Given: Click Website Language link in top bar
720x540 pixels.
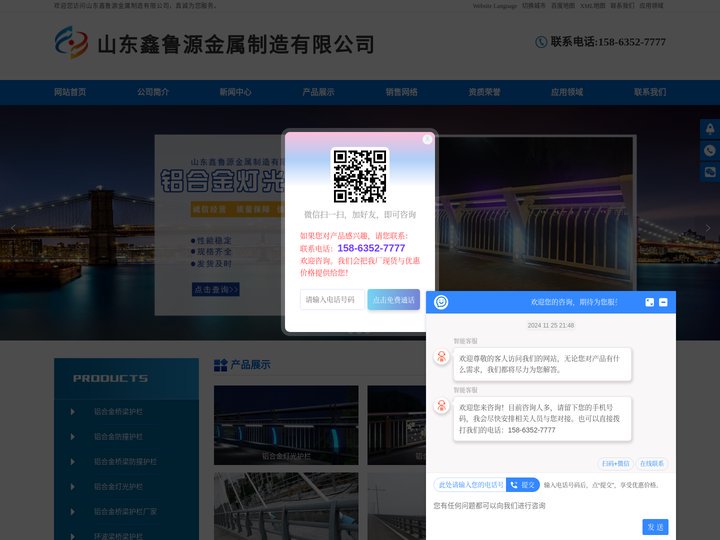Looking at the screenshot, I should click(x=495, y=6).
